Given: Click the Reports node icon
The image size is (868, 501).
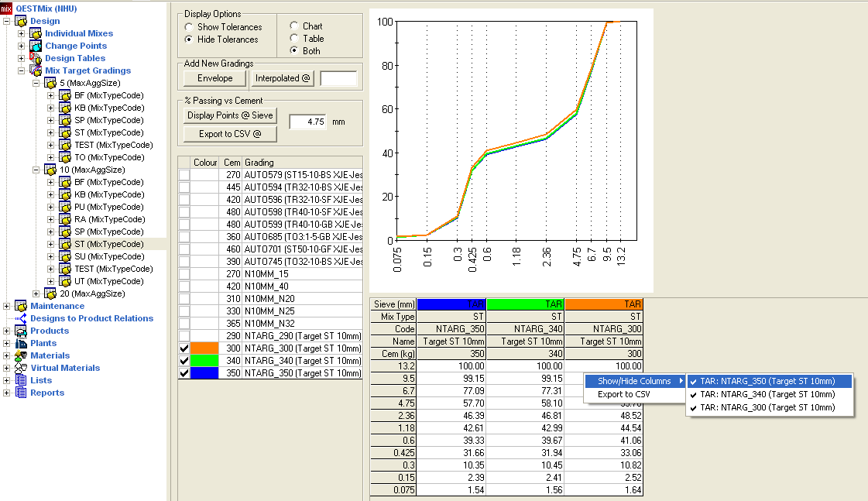Looking at the screenshot, I should click(x=21, y=393).
